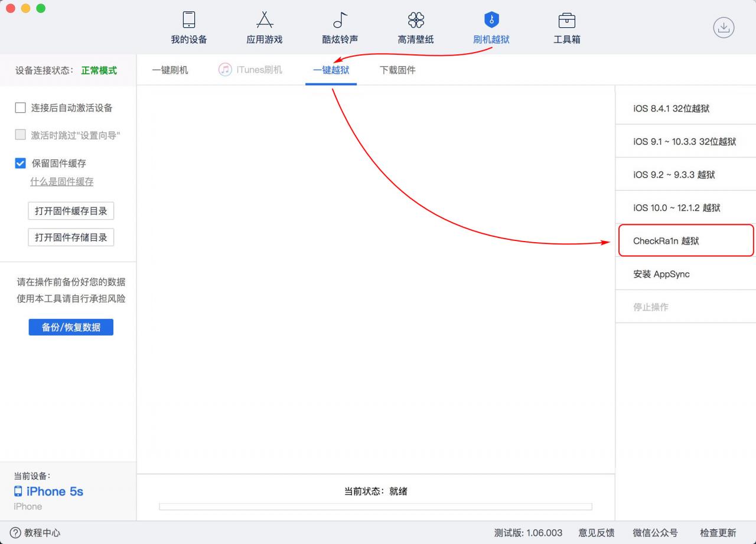Uncheck 保留固件缓存 checkbox

pyautogui.click(x=20, y=163)
